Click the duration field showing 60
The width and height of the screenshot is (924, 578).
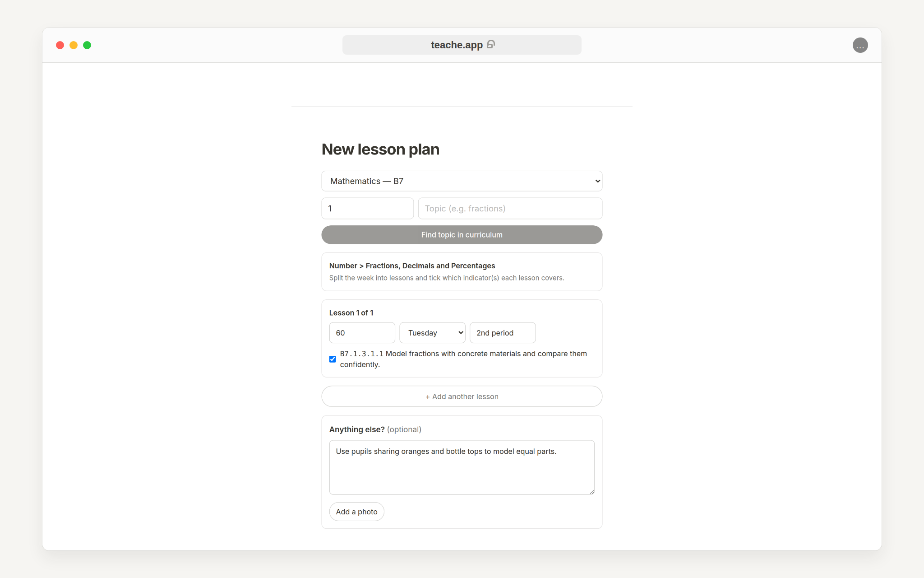pyautogui.click(x=362, y=333)
